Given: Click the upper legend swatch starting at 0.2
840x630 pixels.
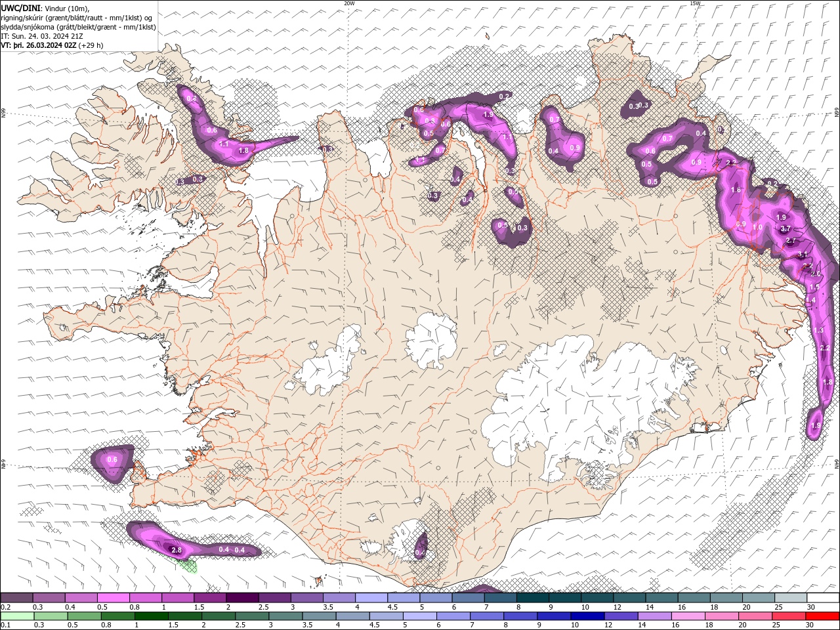Looking at the screenshot, I should tap(17, 598).
